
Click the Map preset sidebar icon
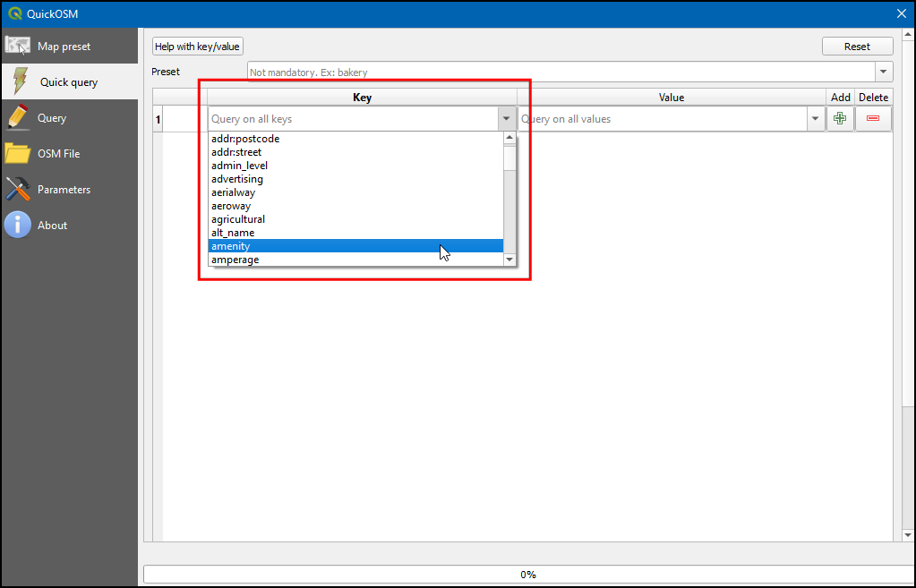click(x=19, y=46)
